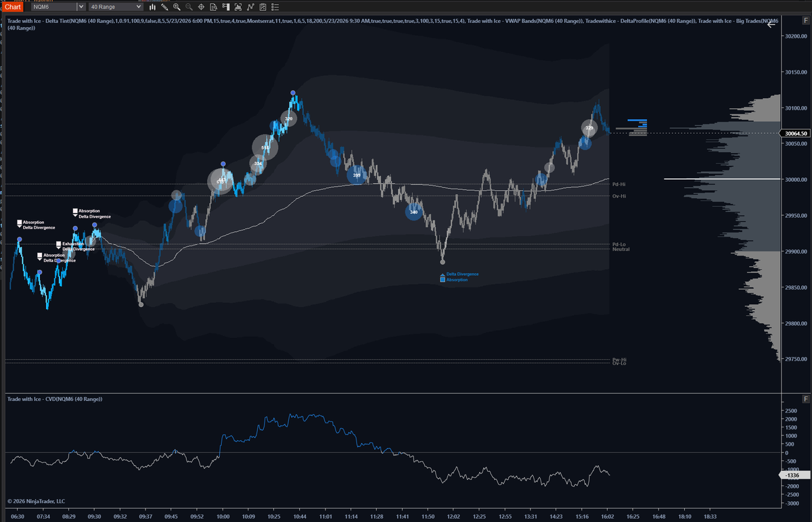Viewport: 812px width, 522px height.
Task: Click the NQM6 instrument input field
Action: 53,7
